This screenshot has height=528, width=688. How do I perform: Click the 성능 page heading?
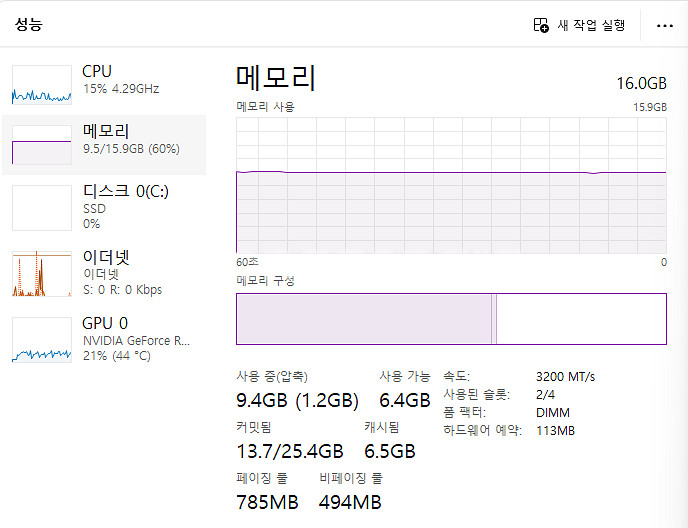pyautogui.click(x=29, y=24)
